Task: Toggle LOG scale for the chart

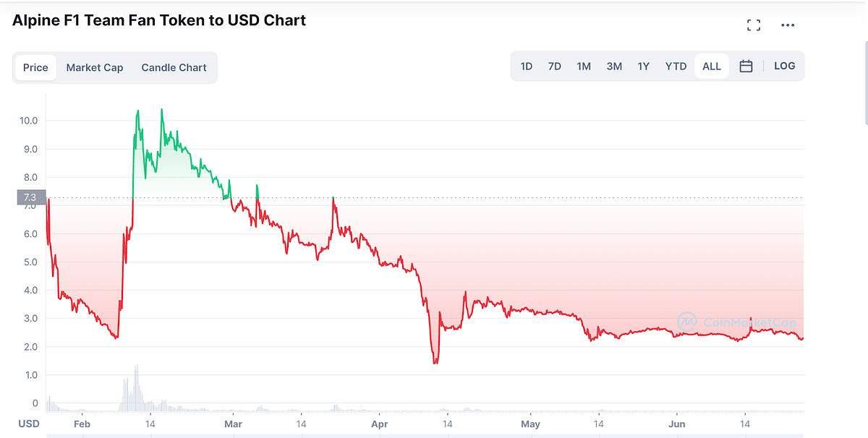Action: tap(784, 66)
